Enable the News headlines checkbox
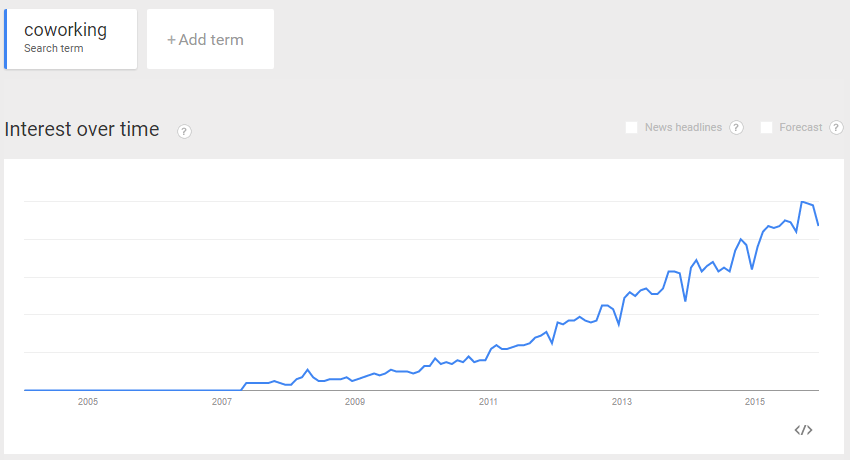The height and width of the screenshot is (460, 850). coord(632,127)
